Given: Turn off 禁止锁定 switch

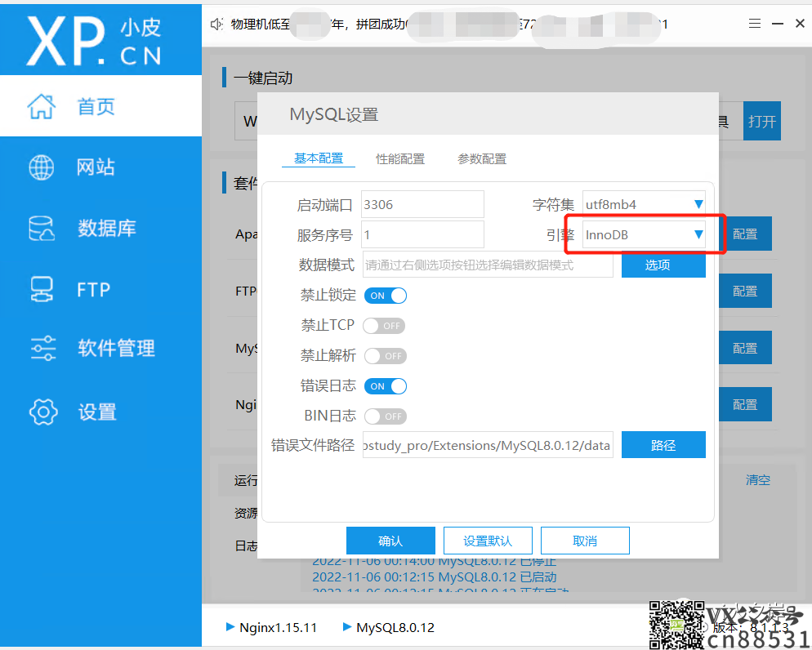Looking at the screenshot, I should 386,296.
